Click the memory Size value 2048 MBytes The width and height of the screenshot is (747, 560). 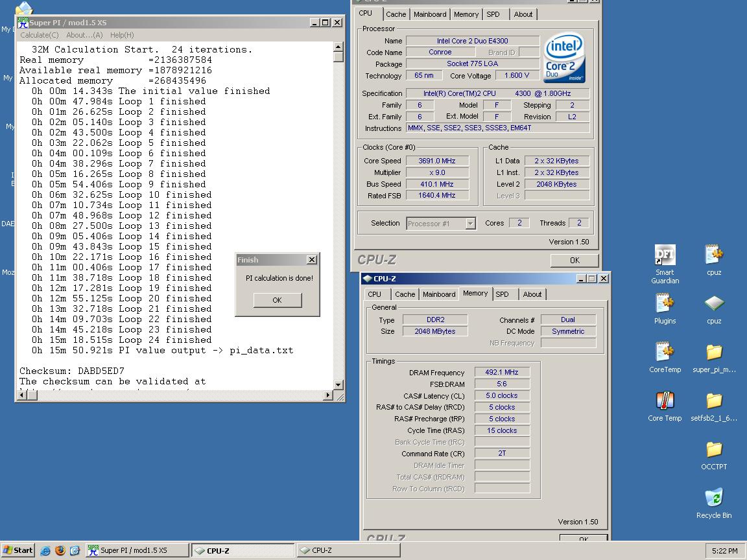434,331
